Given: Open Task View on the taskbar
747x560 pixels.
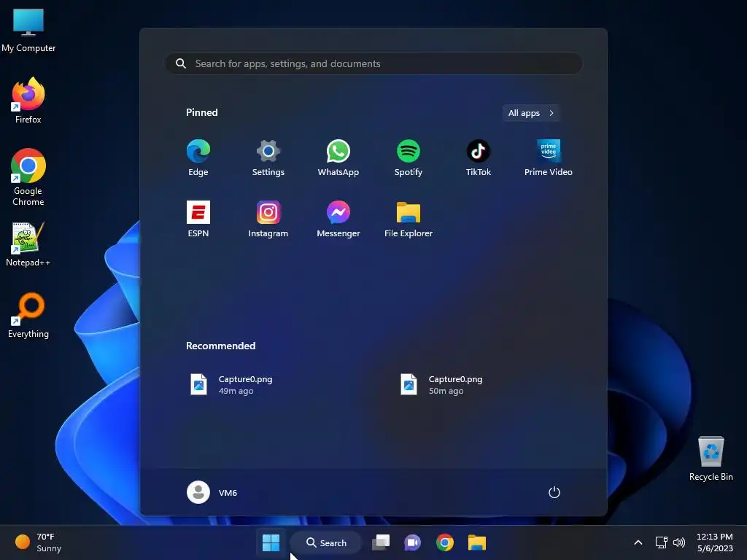Looking at the screenshot, I should click(381, 542).
